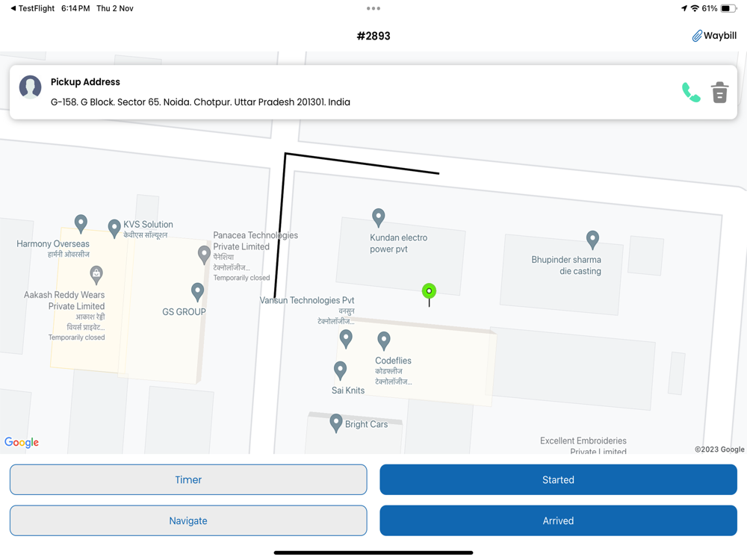
Task: Delete pickup address with trash icon
Action: (719, 93)
